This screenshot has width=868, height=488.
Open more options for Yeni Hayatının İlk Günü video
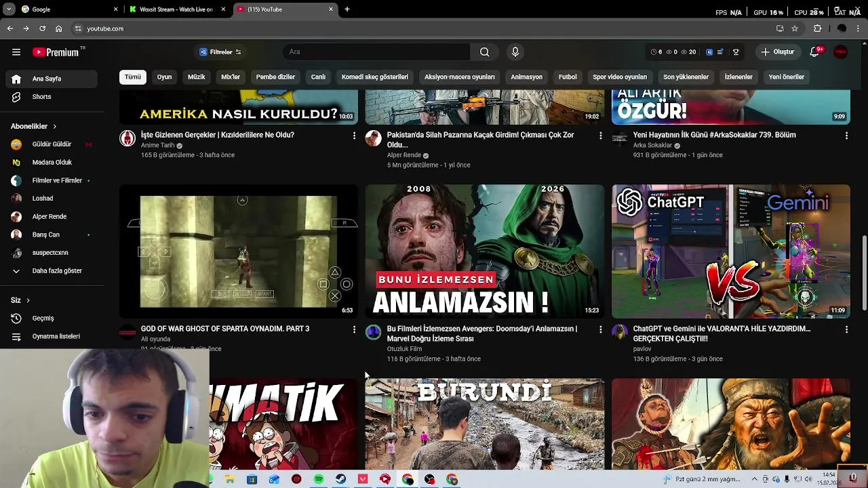(846, 136)
